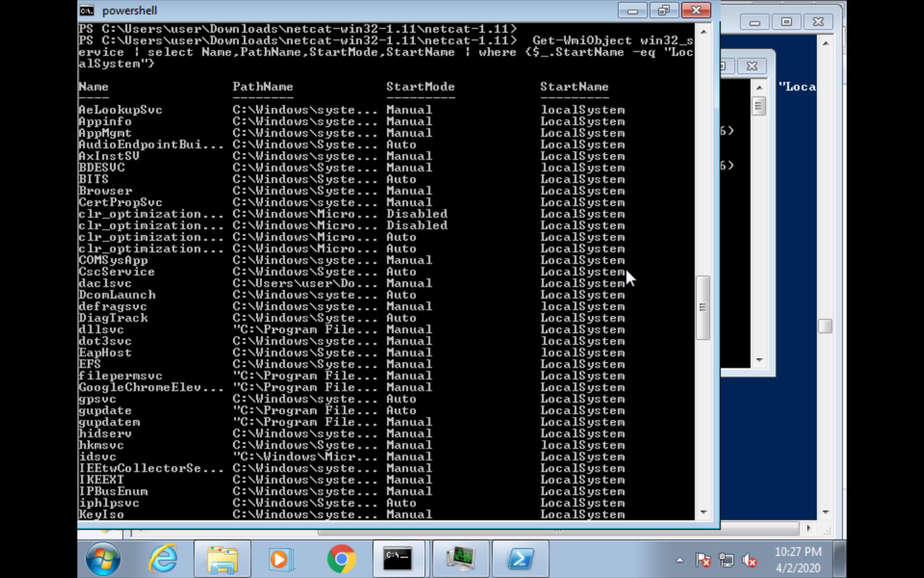This screenshot has height=578, width=924.
Task: Click scroll-down arrow of the inner console window
Action: click(x=759, y=360)
